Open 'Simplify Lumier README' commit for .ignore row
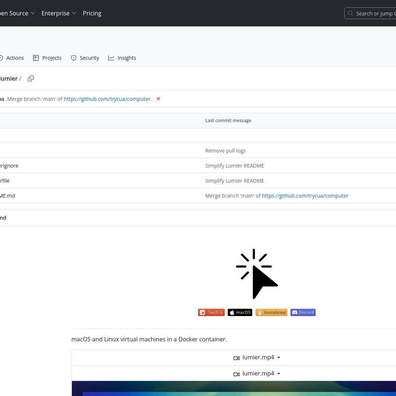 (x=234, y=166)
